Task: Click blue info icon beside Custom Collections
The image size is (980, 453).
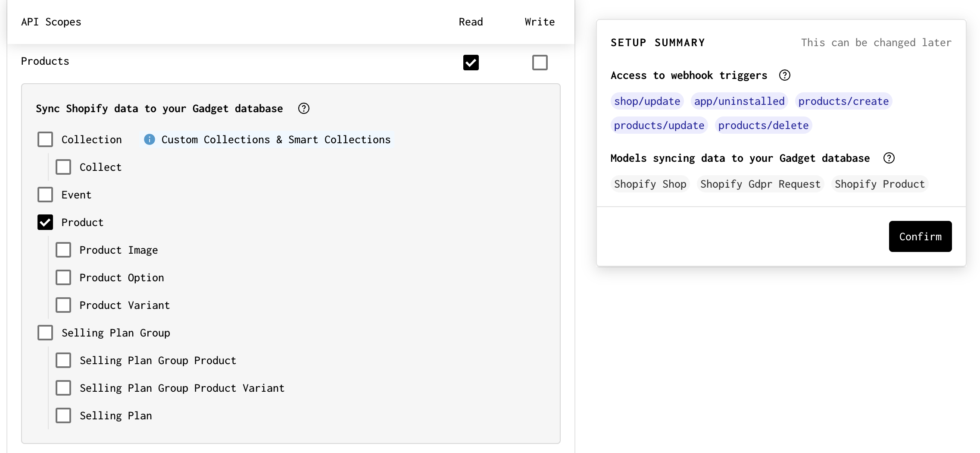Action: [150, 139]
